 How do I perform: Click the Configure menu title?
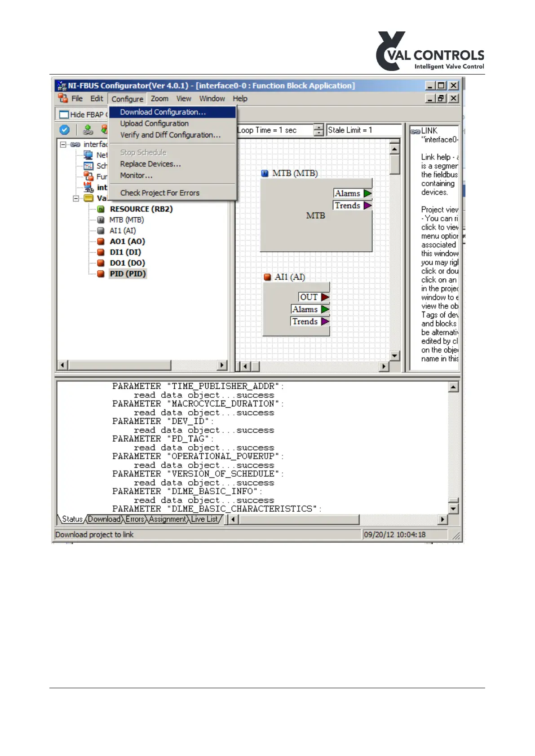point(128,99)
